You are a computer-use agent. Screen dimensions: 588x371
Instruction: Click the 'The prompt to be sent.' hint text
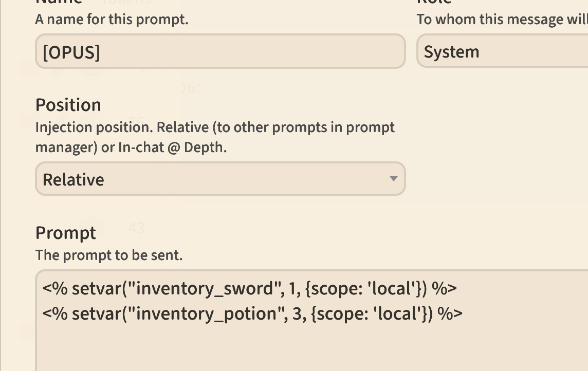click(108, 255)
